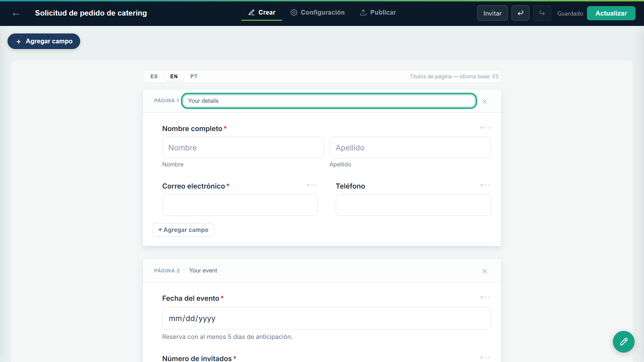Remove Página 1 with its X icon
Screen dimensions: 644x362
point(484,101)
